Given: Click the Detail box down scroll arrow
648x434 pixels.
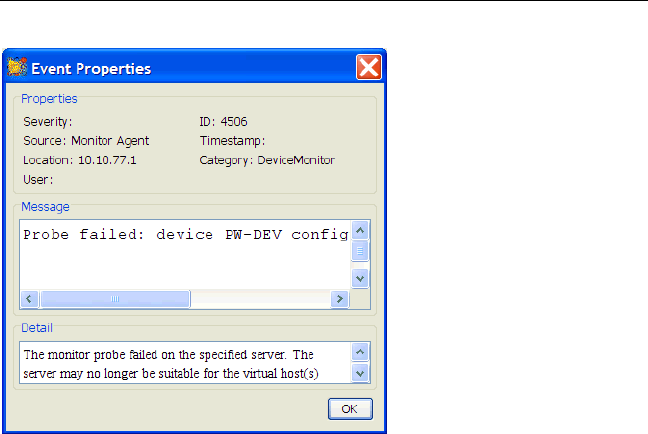Looking at the screenshot, I should tap(361, 373).
